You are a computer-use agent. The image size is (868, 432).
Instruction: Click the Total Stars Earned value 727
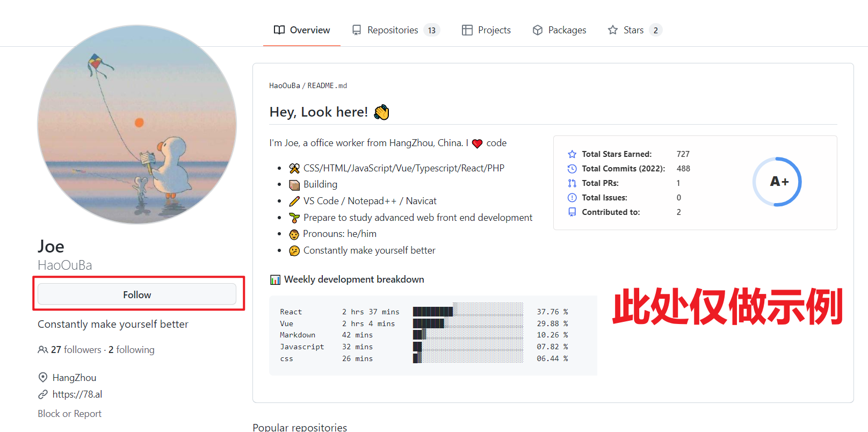[x=683, y=154]
